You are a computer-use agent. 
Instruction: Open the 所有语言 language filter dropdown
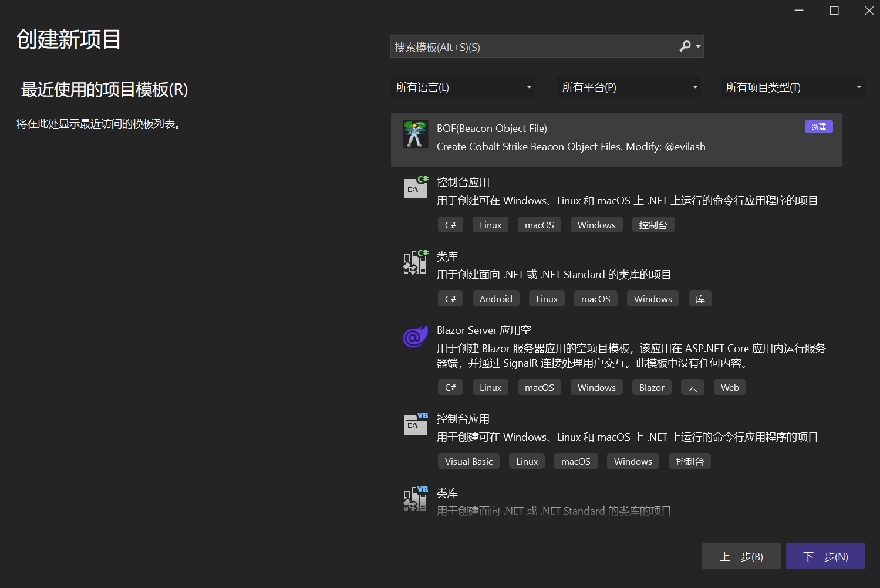pyautogui.click(x=463, y=87)
